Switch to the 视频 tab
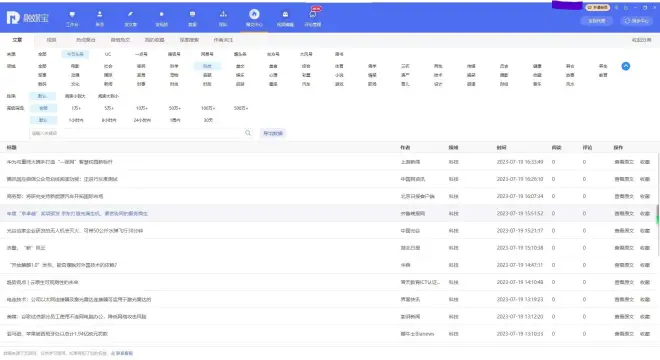The width and height of the screenshot is (660, 360). click(x=51, y=40)
